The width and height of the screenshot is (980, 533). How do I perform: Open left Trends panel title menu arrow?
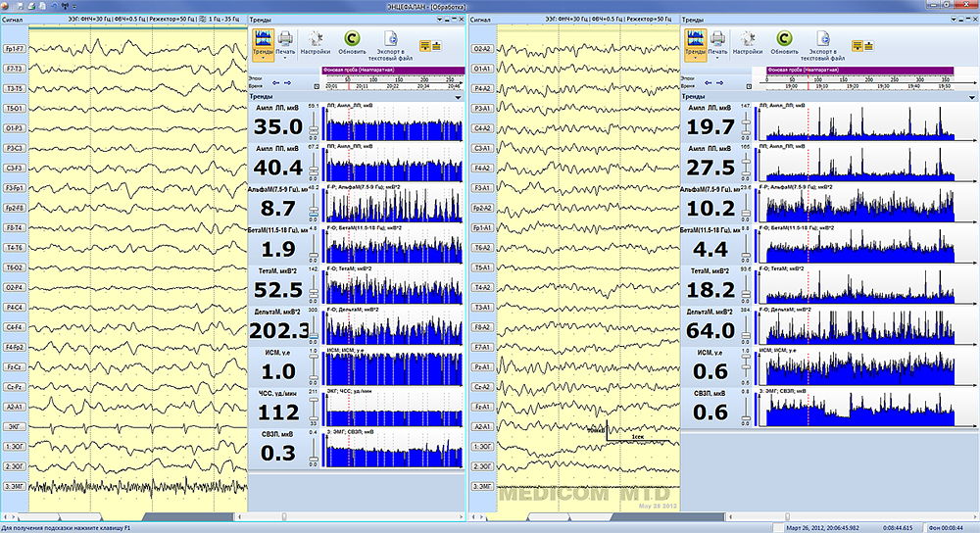coord(440,20)
